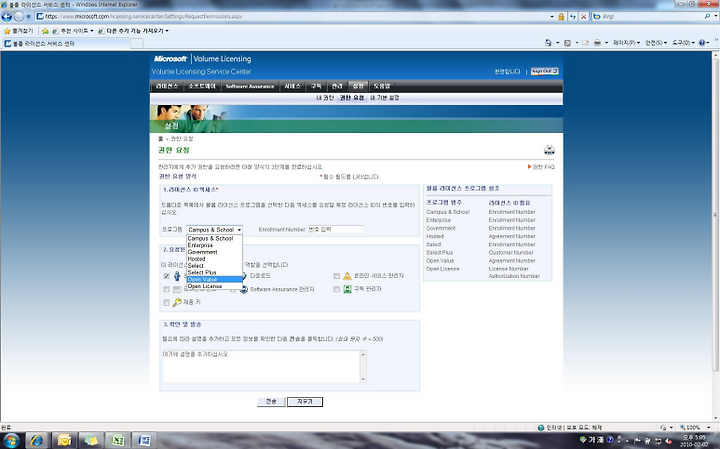Click the Home icon in command bar
Screen dimensions: 720x449
[548, 43]
